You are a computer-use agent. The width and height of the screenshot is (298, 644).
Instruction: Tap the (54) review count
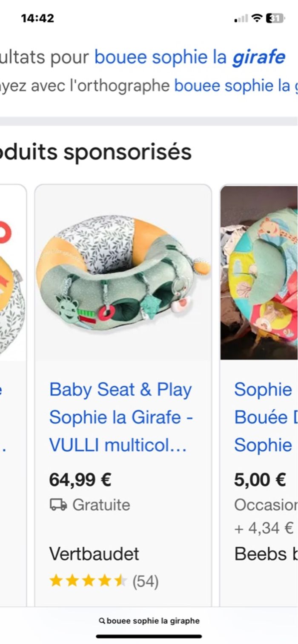coord(145,581)
